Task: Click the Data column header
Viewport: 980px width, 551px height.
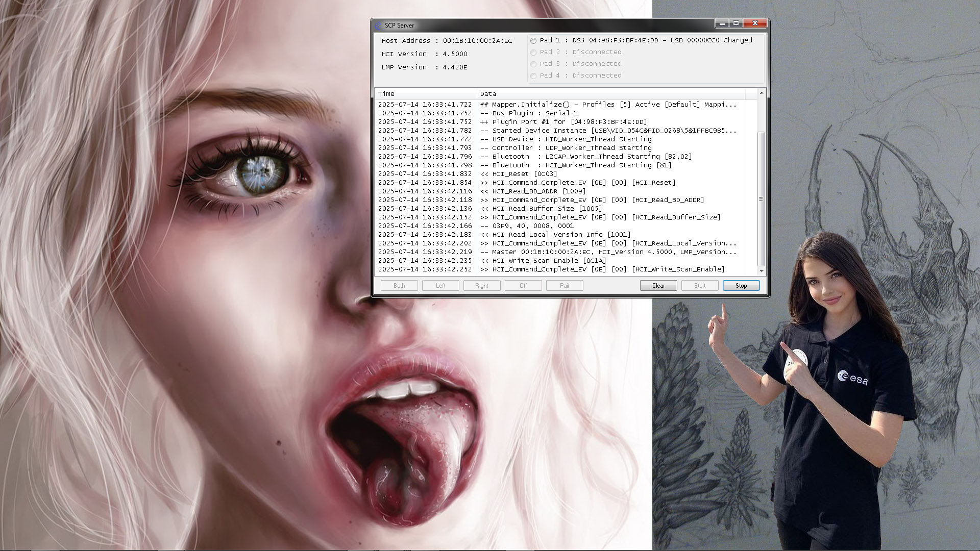Action: pos(611,94)
